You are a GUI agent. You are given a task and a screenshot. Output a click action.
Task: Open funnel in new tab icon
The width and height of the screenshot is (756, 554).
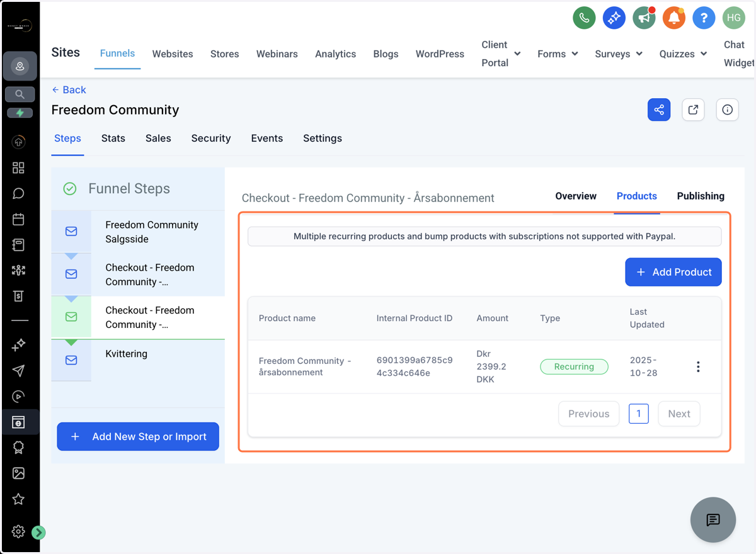[x=693, y=110]
